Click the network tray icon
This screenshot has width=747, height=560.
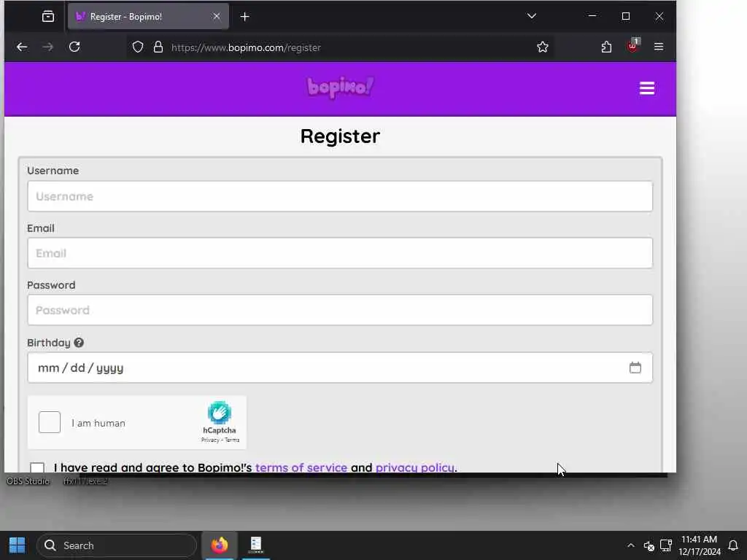tap(665, 545)
